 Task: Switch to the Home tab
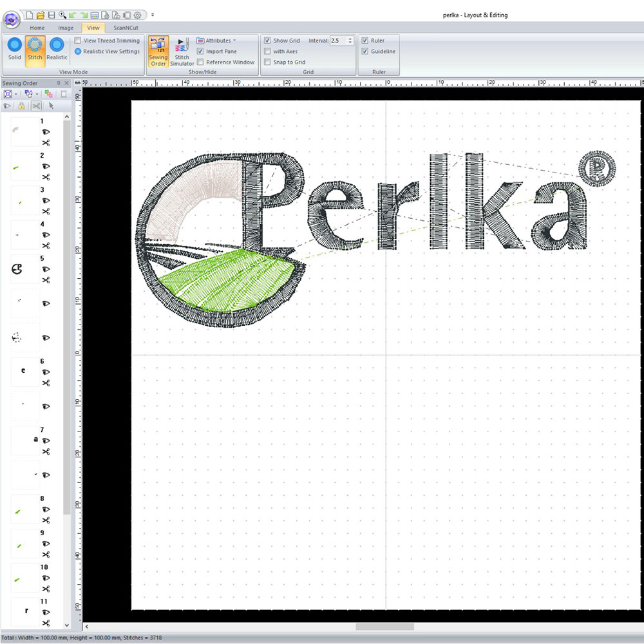pyautogui.click(x=37, y=28)
